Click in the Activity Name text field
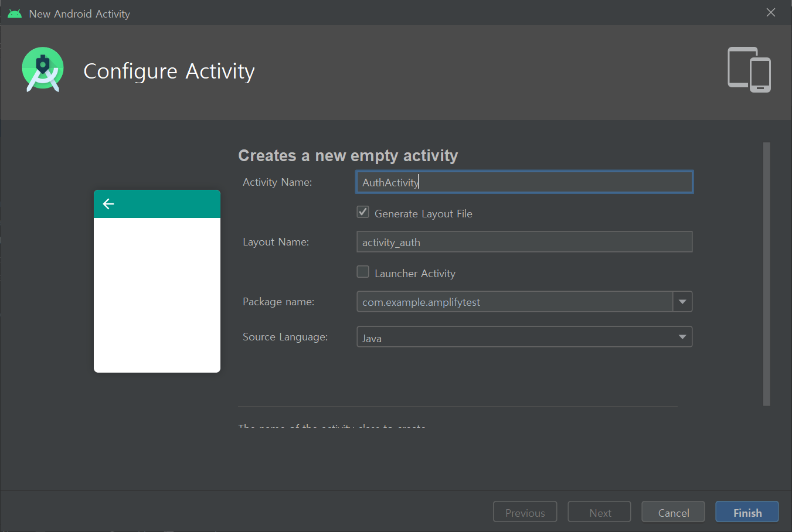The image size is (792, 532). click(524, 182)
